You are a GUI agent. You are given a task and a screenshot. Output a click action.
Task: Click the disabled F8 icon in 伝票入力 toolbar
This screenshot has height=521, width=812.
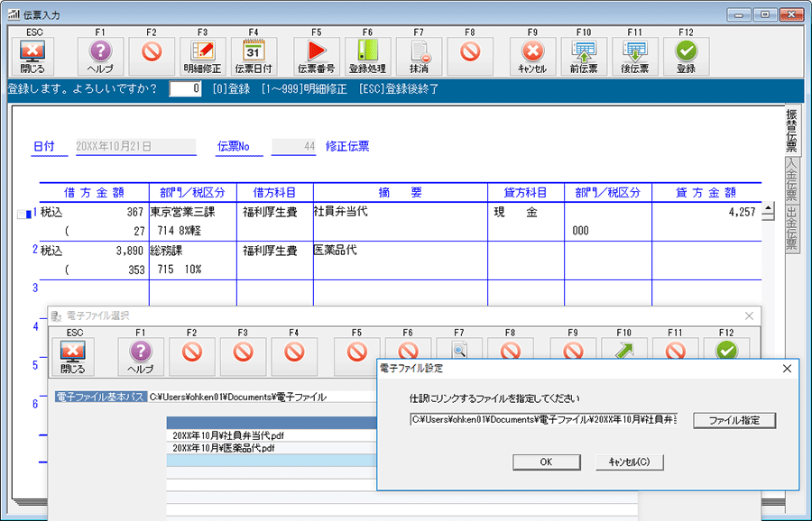(470, 57)
